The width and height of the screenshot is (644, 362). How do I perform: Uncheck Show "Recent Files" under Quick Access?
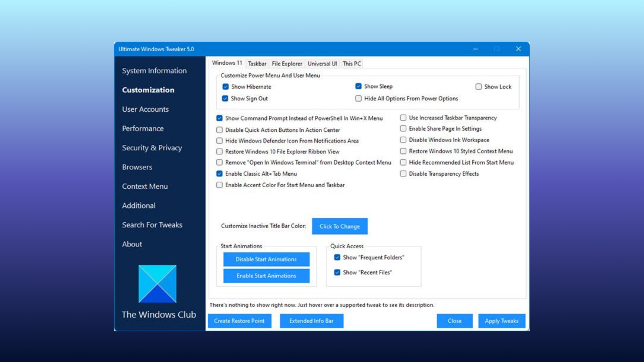coord(337,273)
